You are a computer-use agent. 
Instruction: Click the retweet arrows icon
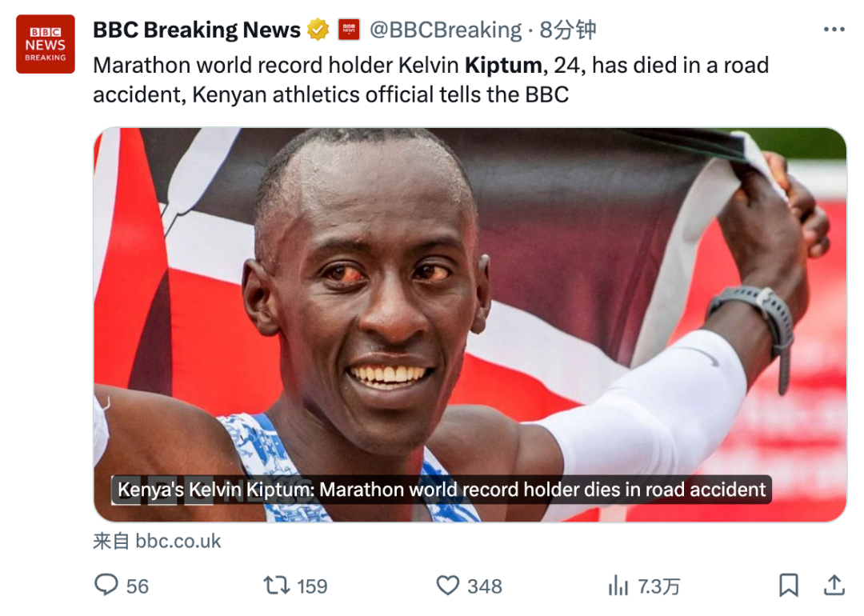[277, 585]
